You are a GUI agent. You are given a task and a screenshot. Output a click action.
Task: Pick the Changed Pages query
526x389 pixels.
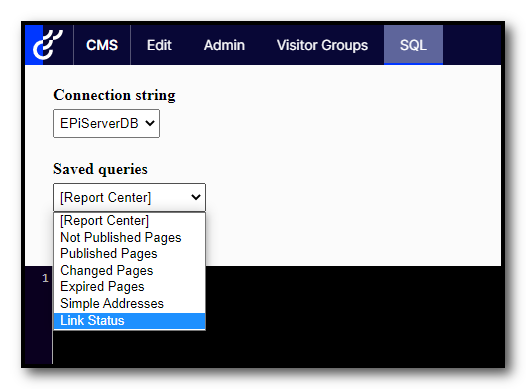(129, 270)
